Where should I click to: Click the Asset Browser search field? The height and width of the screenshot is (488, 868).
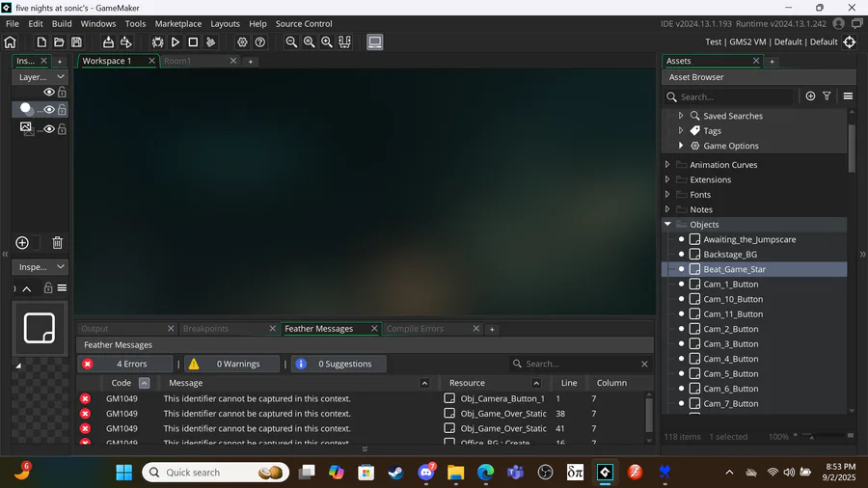coord(730,96)
